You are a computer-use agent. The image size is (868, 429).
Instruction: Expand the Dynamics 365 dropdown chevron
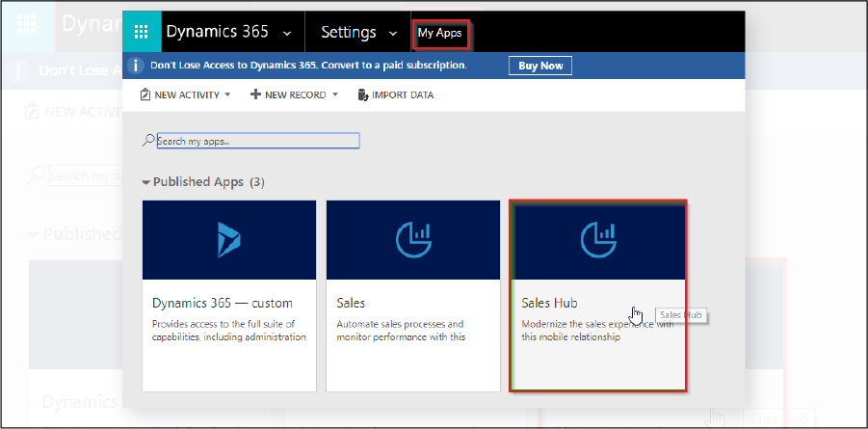pos(287,33)
